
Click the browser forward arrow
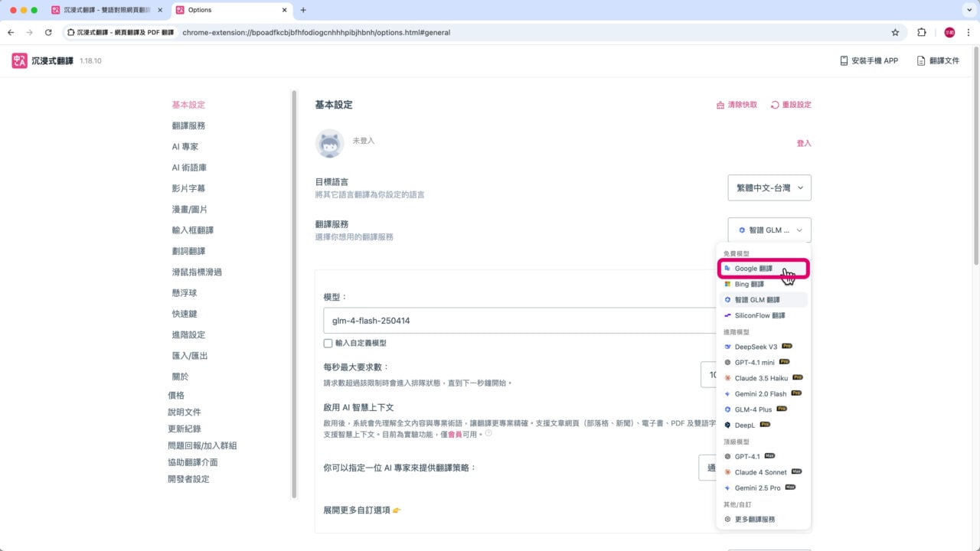[29, 33]
